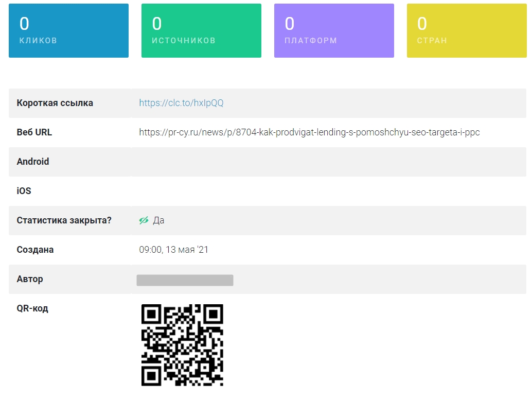
Task: Click the 'Статистика закрыта?' label
Action: pyautogui.click(x=64, y=220)
